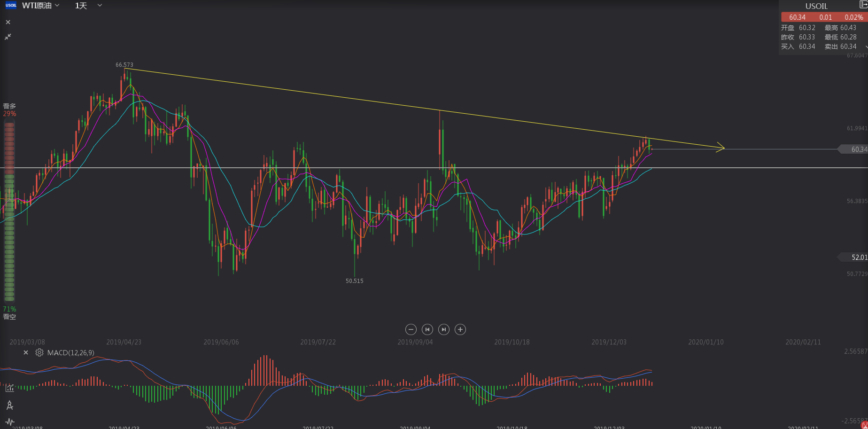Screen dimensions: 868x429
Task: Click the panel export icon beside USOIL
Action: point(863,5)
